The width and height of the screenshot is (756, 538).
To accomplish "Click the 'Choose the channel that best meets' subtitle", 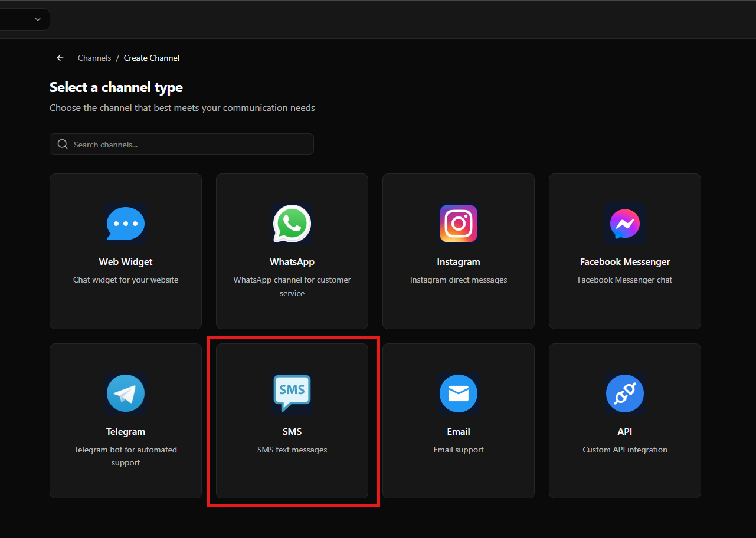I will (x=182, y=108).
